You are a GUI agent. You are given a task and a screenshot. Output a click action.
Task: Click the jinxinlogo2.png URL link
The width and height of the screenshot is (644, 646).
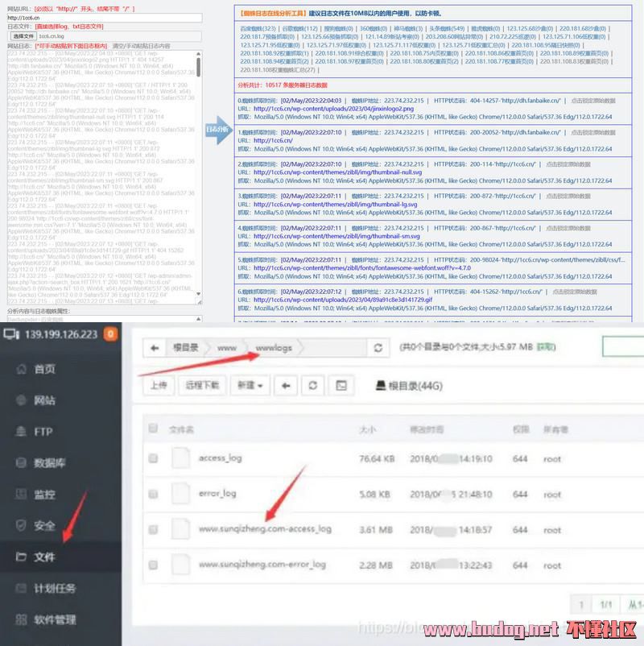coord(333,109)
